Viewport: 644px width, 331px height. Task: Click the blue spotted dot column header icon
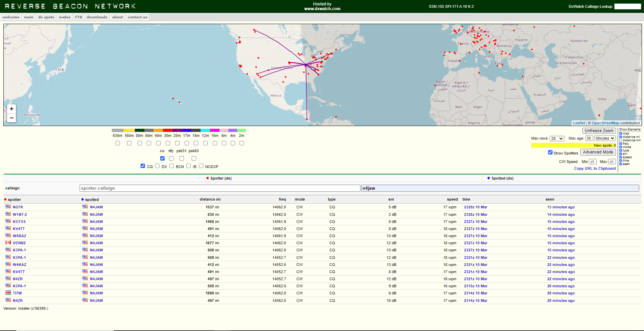[x=83, y=200]
